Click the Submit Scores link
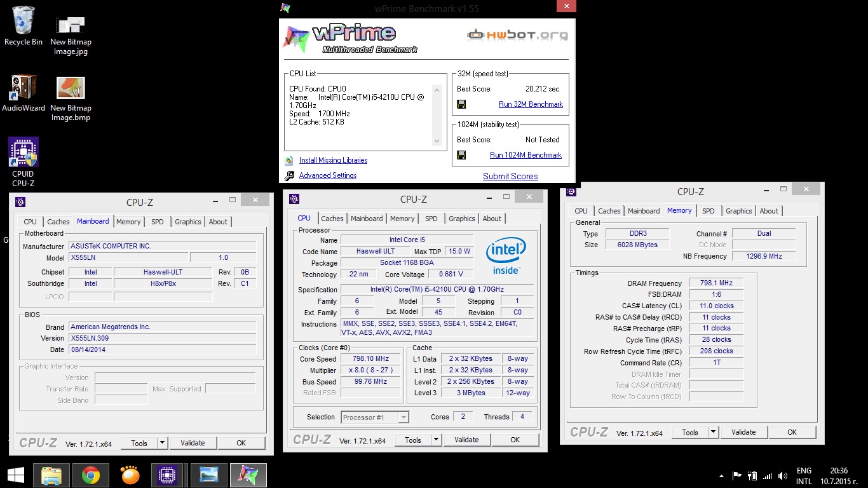Screen dimensions: 868x488 click(510, 176)
